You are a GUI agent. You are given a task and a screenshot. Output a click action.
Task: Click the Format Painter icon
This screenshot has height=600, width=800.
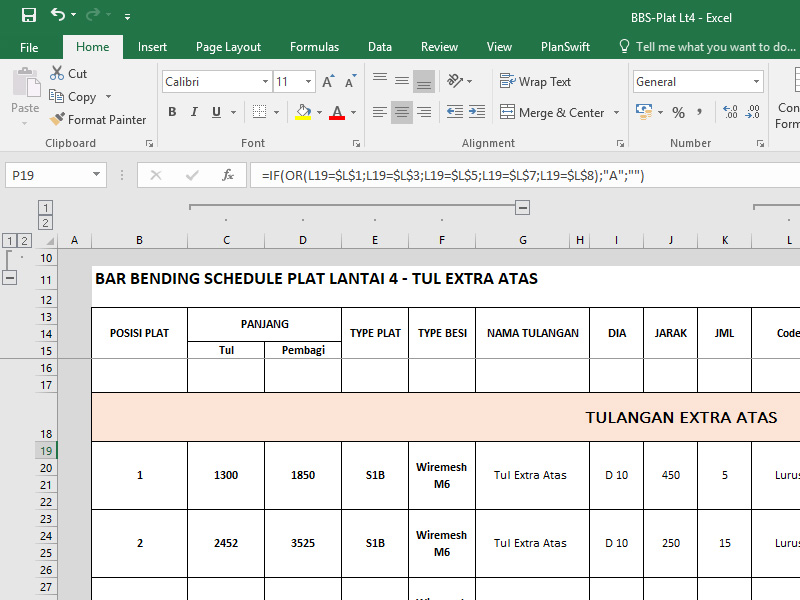(56, 119)
